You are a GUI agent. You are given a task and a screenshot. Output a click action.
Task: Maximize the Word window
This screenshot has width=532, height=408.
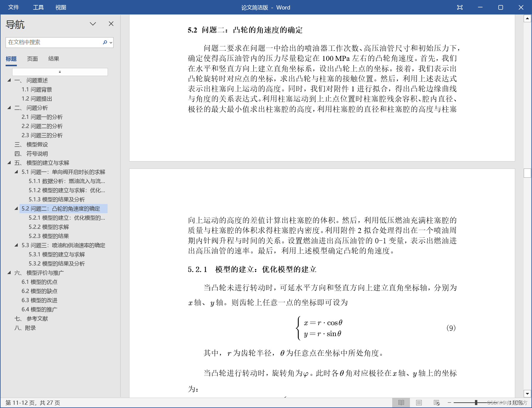pyautogui.click(x=501, y=7)
